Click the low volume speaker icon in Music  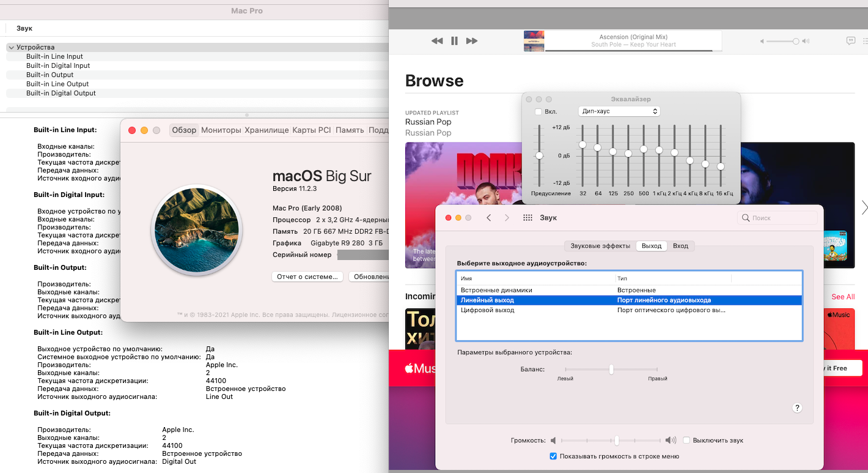[762, 41]
